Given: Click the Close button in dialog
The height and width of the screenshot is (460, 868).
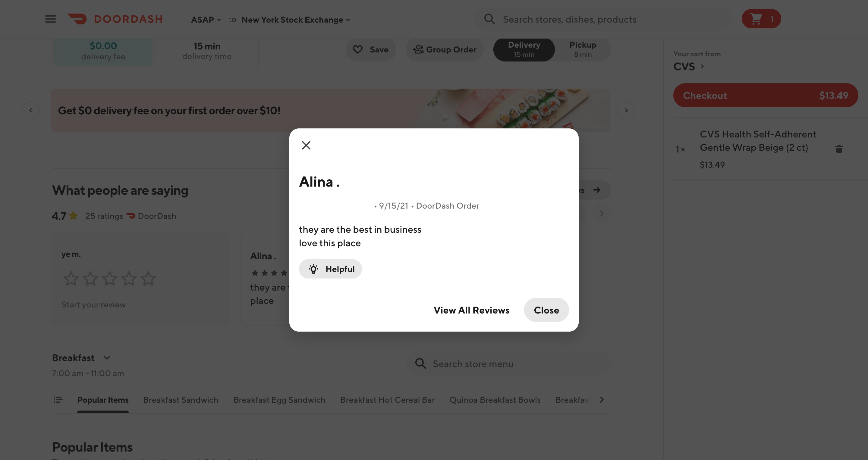Looking at the screenshot, I should (x=546, y=310).
